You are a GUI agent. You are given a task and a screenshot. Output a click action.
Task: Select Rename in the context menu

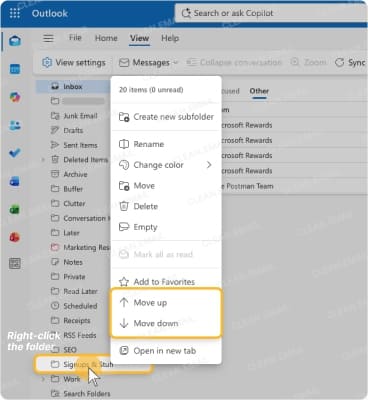pyautogui.click(x=166, y=144)
